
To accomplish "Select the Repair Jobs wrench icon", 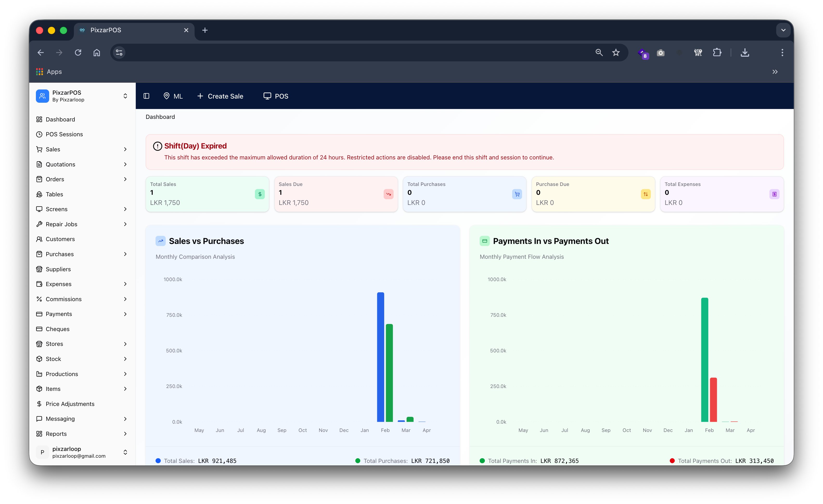I will coord(40,224).
